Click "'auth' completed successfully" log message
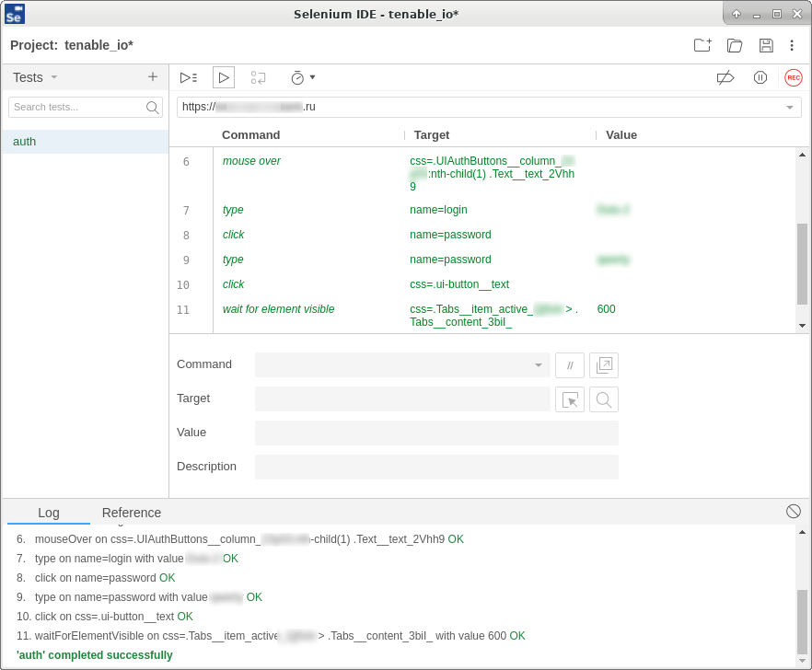The height and width of the screenshot is (670, 812). coord(95,655)
